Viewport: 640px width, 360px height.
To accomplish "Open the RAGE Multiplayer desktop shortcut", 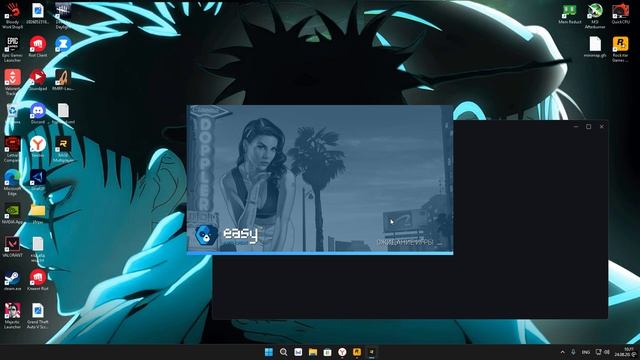I will (x=63, y=149).
